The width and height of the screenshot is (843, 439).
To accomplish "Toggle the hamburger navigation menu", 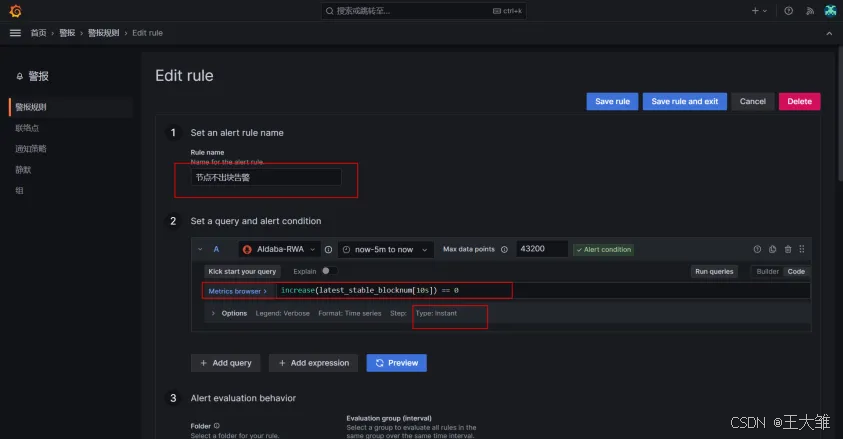I will click(x=15, y=33).
